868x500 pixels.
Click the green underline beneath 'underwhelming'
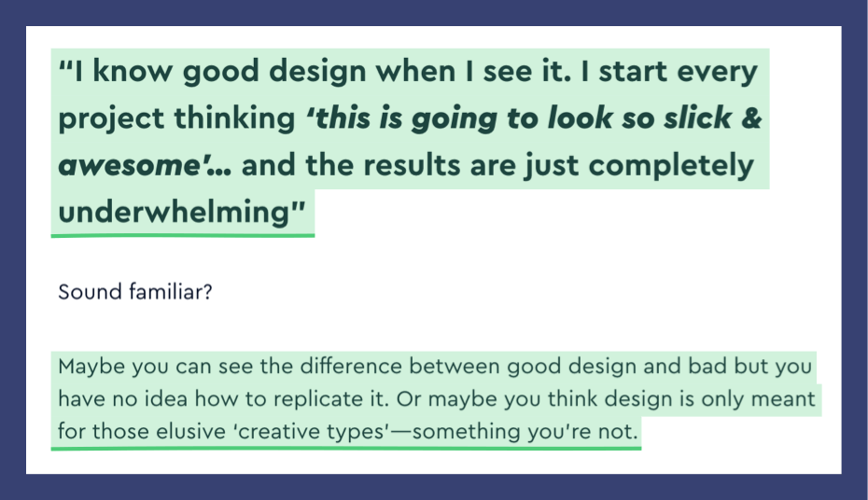click(183, 236)
